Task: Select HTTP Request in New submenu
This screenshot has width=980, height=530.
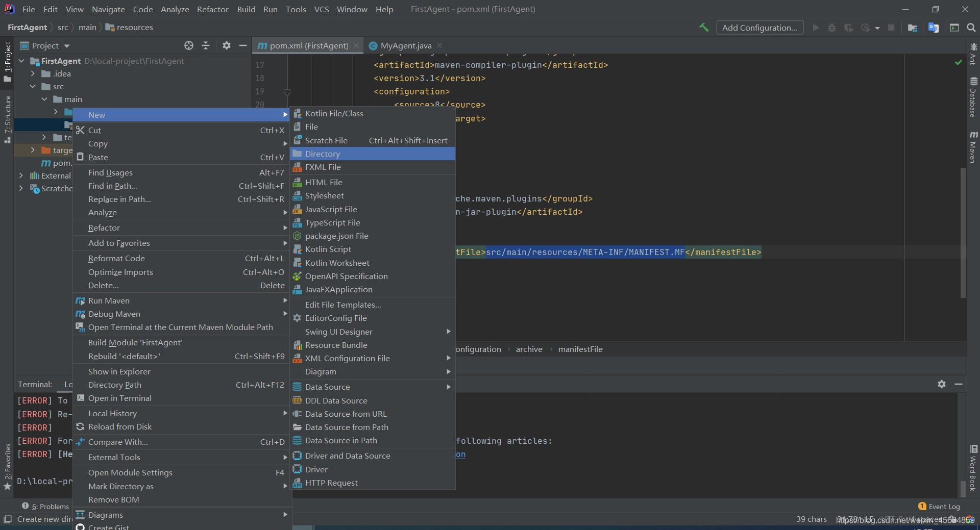Action: pyautogui.click(x=373, y=483)
